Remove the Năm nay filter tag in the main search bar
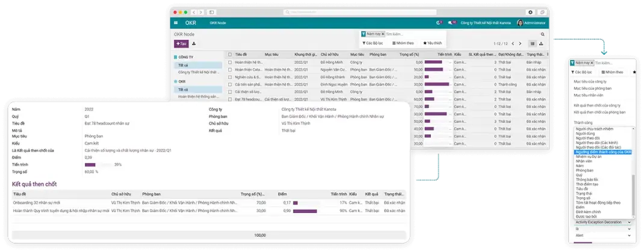 [x=383, y=34]
